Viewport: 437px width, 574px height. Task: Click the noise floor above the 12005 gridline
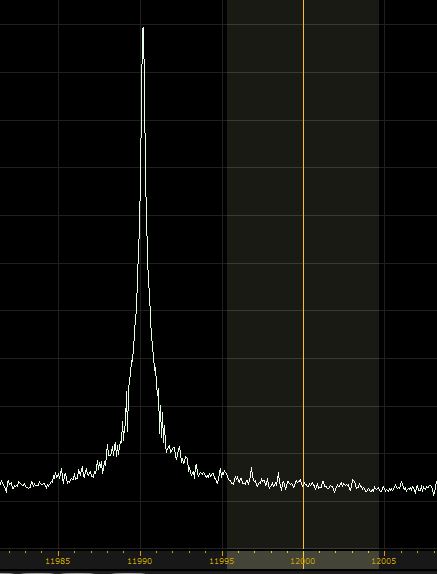point(384,489)
